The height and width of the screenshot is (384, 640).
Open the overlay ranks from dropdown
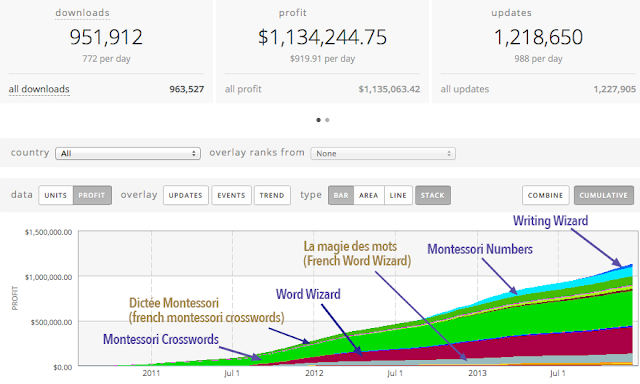coord(383,153)
